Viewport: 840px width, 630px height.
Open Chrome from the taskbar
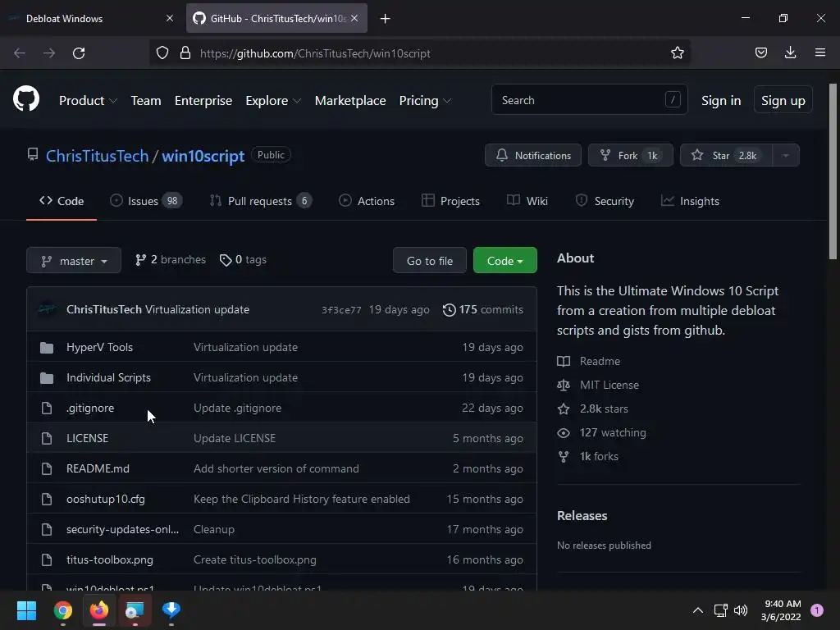click(x=63, y=610)
